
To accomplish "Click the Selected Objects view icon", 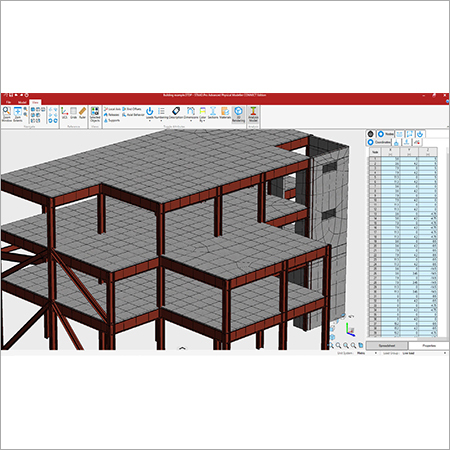I will click(95, 114).
